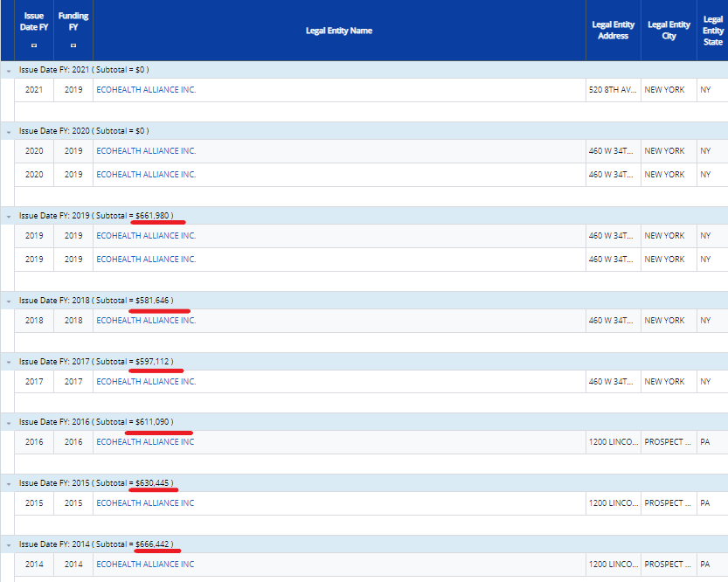Select Funding FY 2015 cell in 2015 row

click(73, 503)
